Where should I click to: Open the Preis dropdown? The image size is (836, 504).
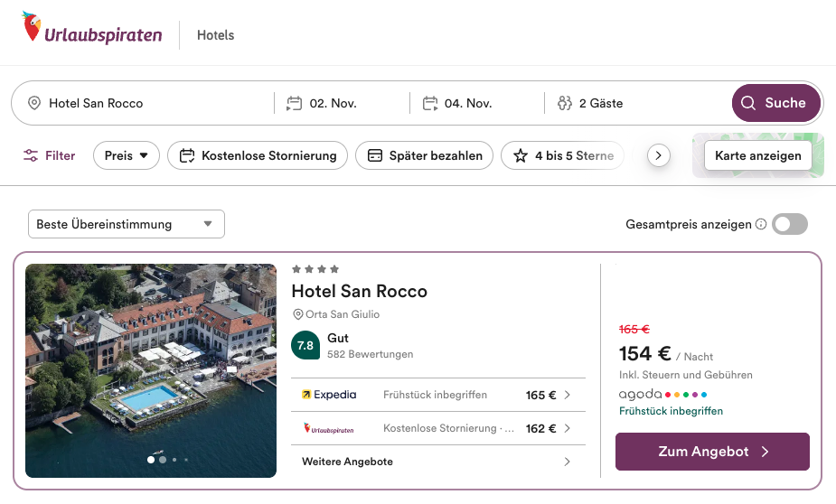127,155
